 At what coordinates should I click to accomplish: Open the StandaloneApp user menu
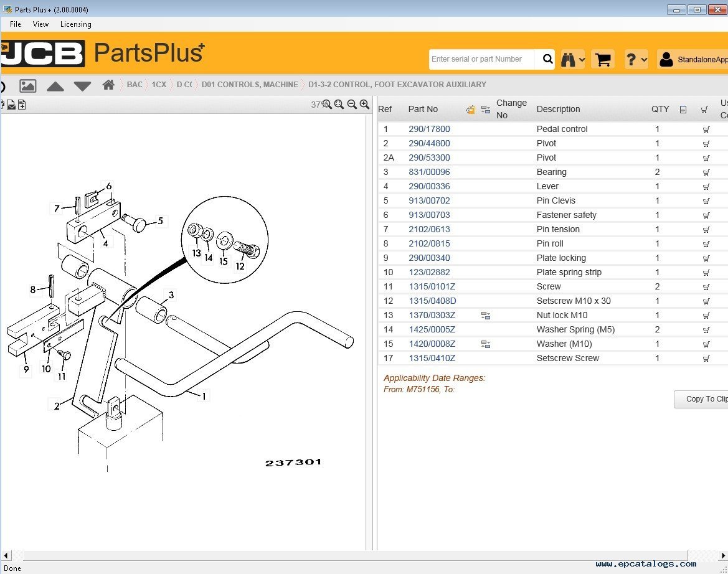693,60
